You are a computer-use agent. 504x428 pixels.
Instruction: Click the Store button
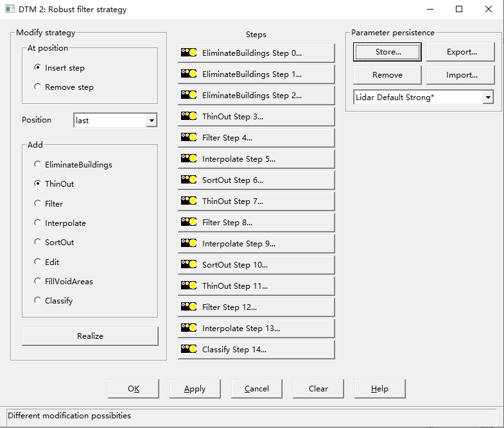[x=387, y=52]
